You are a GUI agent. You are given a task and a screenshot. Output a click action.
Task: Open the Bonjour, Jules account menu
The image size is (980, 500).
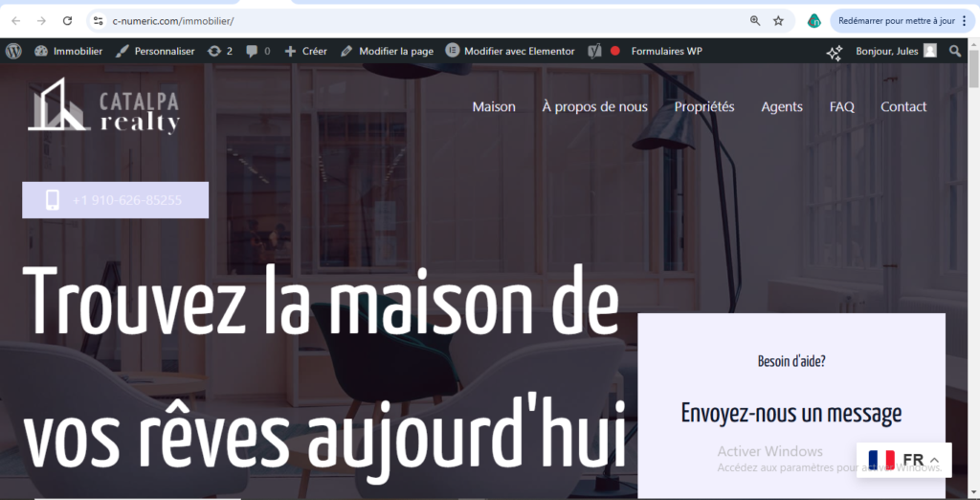pyautogui.click(x=895, y=51)
